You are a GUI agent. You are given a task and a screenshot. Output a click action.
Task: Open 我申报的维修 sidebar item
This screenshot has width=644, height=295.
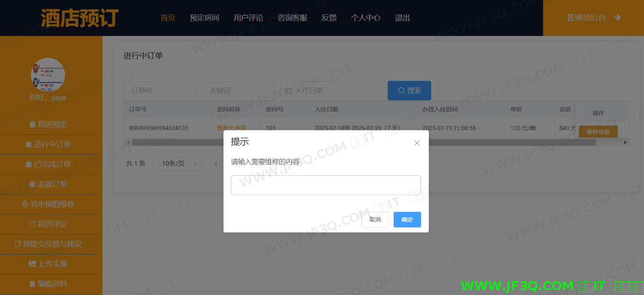point(48,204)
